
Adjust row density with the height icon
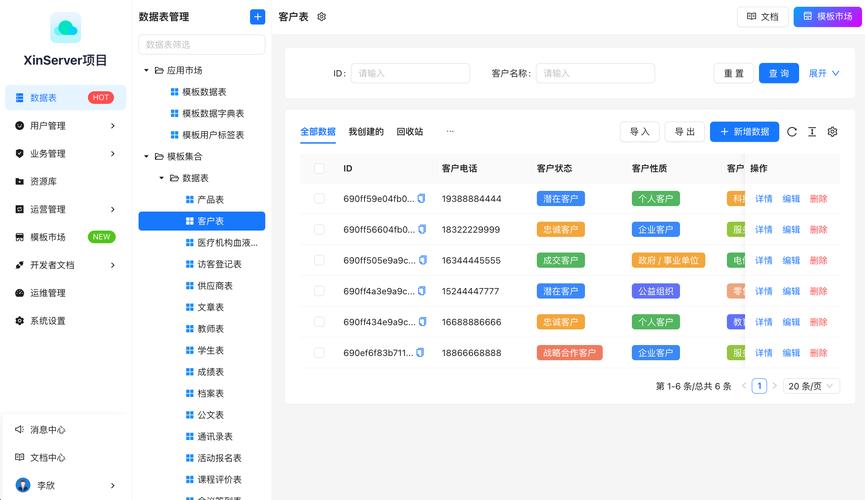(x=812, y=132)
